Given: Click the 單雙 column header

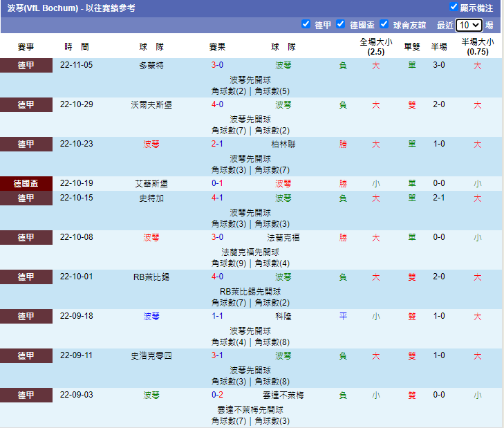Looking at the screenshot, I should [x=412, y=47].
